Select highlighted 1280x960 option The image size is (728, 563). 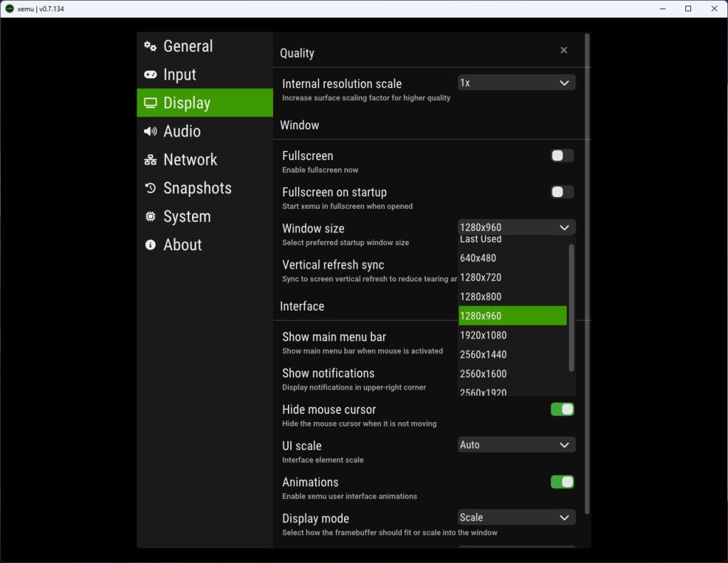point(512,316)
